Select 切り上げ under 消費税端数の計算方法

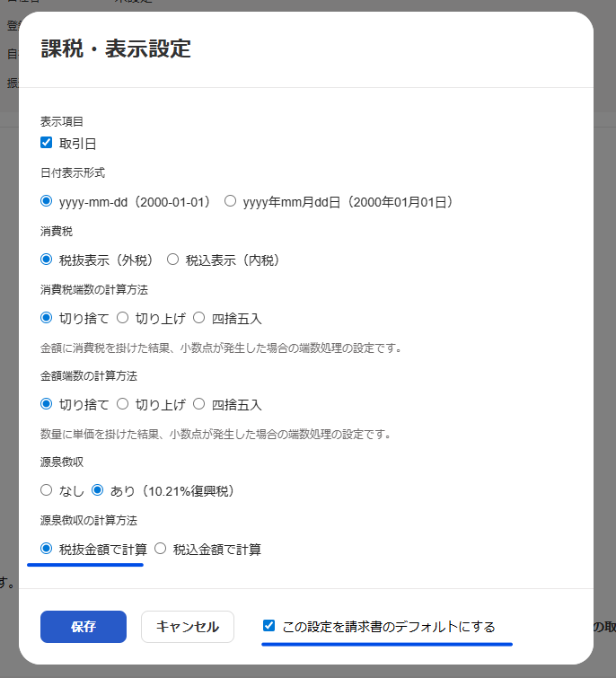pos(123,318)
